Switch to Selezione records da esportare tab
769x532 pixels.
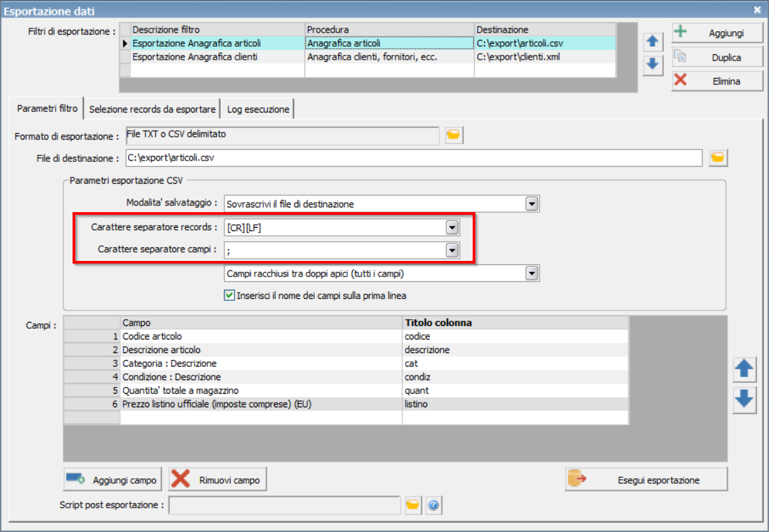point(152,109)
